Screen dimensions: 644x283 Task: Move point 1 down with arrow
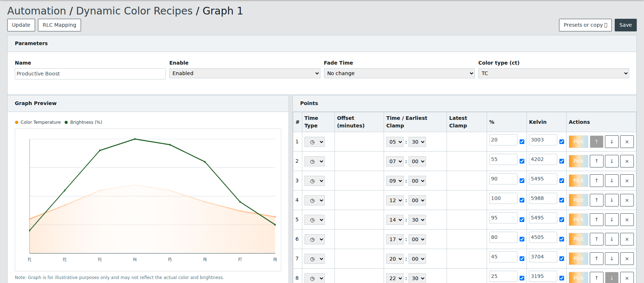[x=611, y=141]
